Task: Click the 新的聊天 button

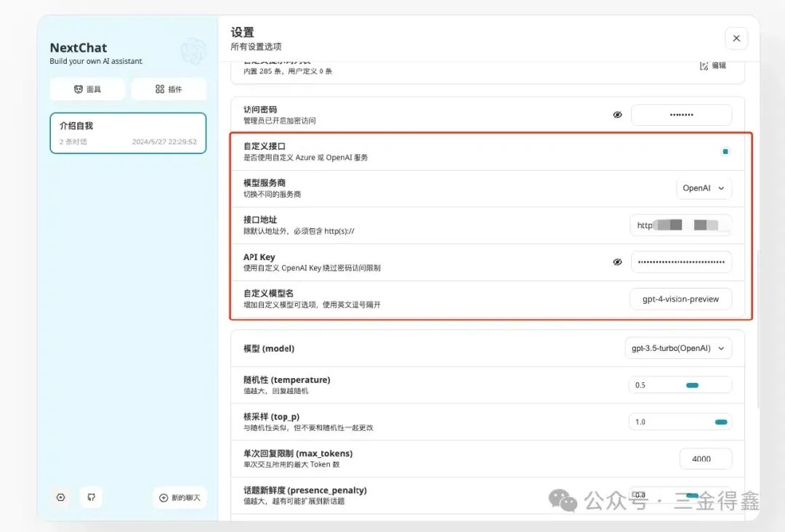Action: click(x=180, y=498)
